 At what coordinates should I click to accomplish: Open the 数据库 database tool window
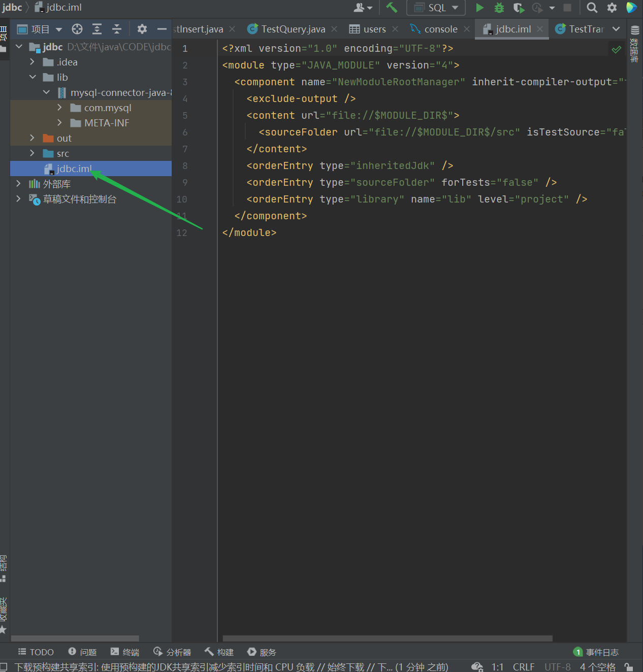point(635,45)
